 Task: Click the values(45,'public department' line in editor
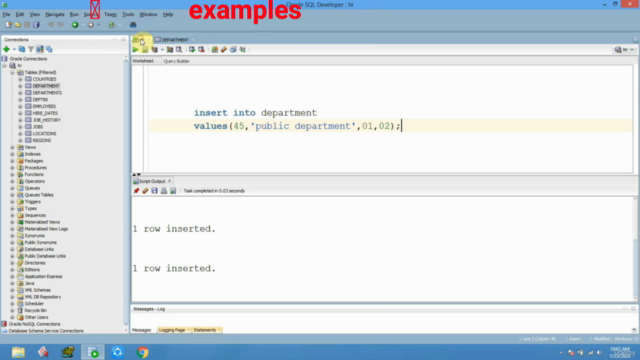[x=297, y=126]
